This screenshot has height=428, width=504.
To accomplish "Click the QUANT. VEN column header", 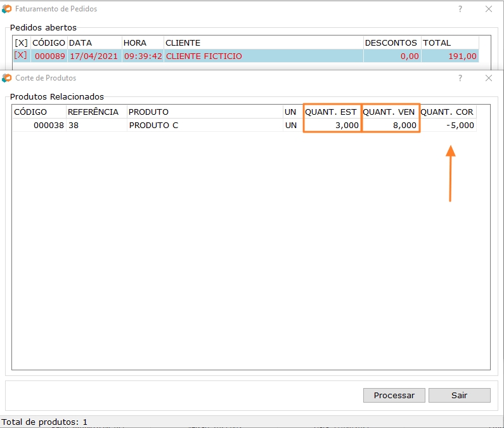I will (390, 112).
